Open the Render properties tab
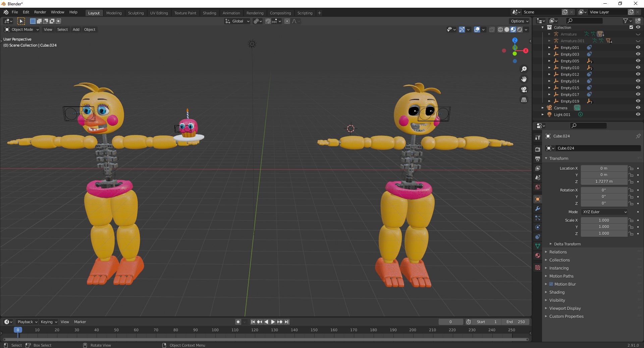This screenshot has width=644, height=348. pyautogui.click(x=538, y=149)
